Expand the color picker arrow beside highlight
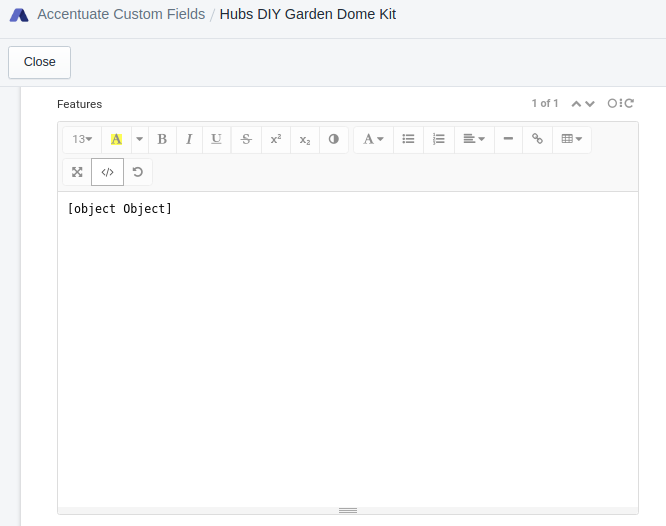 140,139
